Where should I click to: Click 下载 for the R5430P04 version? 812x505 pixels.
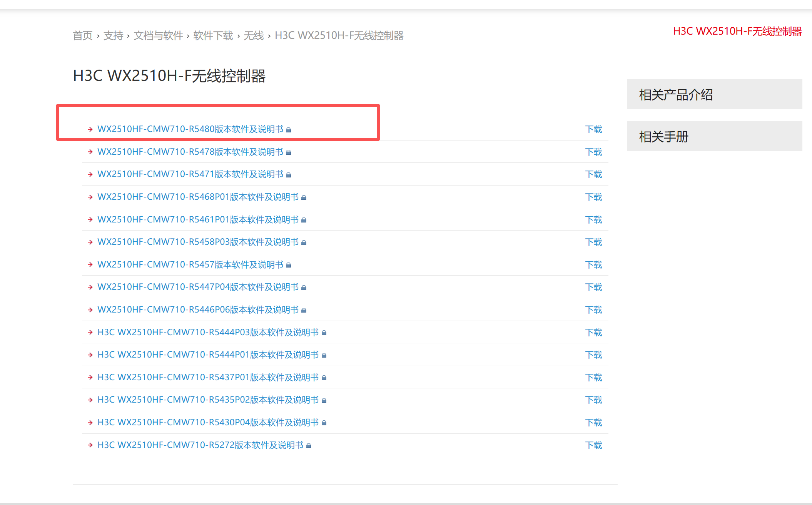coord(593,423)
